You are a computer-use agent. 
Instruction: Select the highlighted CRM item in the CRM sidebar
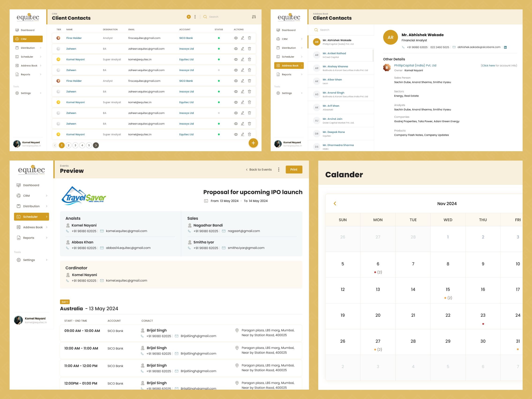point(28,39)
